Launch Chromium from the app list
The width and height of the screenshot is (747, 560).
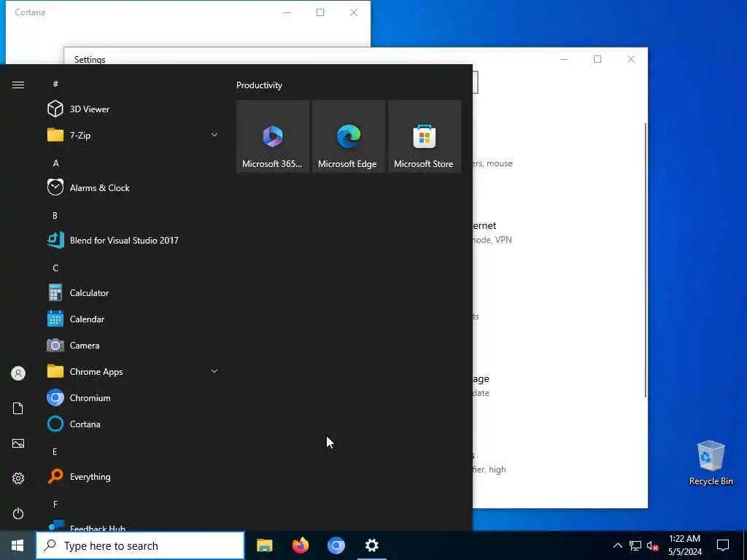point(133,397)
